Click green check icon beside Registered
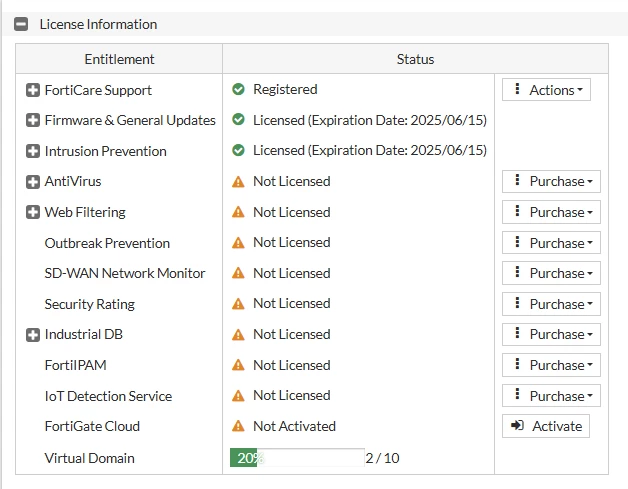 238,89
